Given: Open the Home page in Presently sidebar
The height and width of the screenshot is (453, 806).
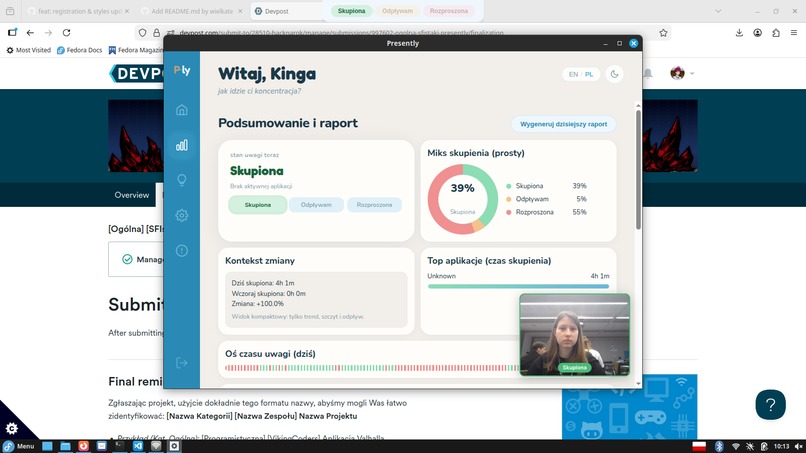Looking at the screenshot, I should [x=181, y=110].
